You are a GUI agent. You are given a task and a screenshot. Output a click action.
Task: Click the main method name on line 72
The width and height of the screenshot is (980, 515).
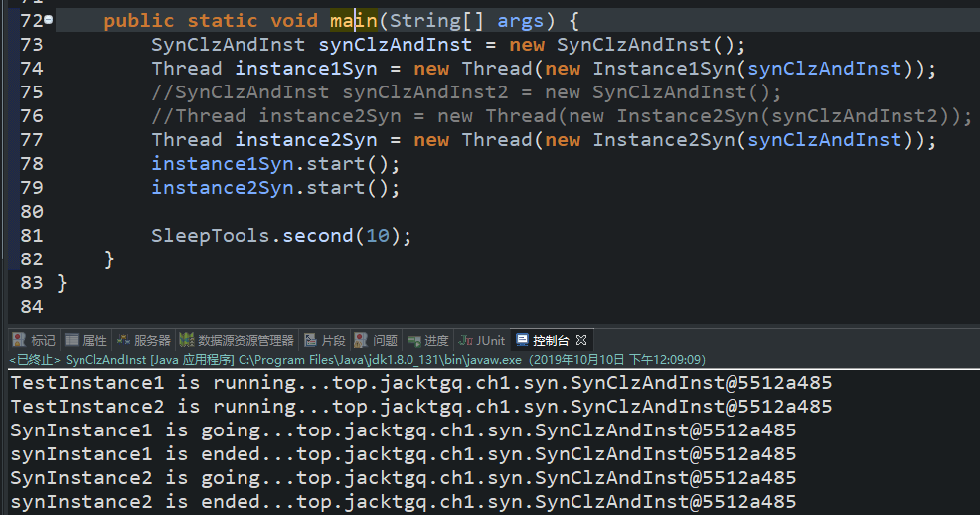tap(354, 21)
